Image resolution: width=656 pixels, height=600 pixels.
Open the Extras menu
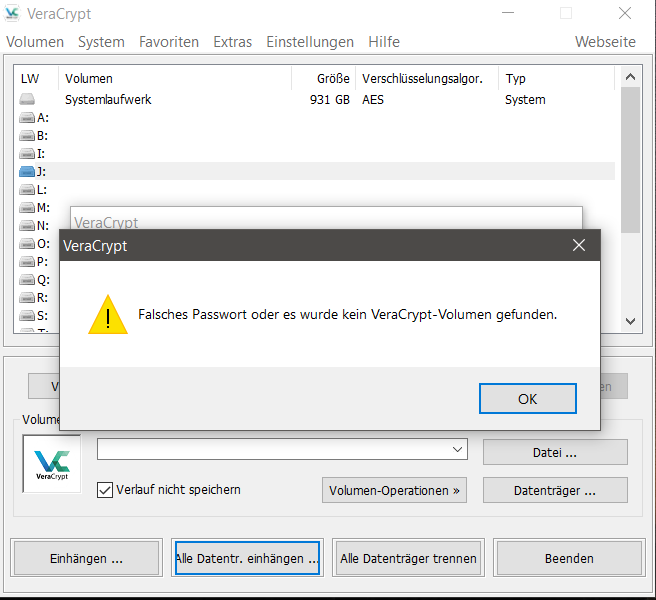click(x=233, y=42)
